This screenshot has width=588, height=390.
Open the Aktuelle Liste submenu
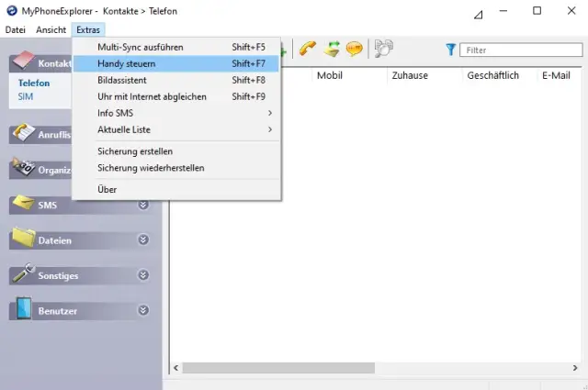pos(176,129)
